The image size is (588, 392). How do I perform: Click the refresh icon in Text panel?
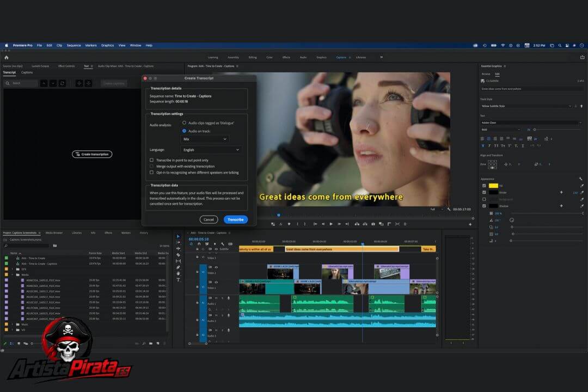(62, 83)
